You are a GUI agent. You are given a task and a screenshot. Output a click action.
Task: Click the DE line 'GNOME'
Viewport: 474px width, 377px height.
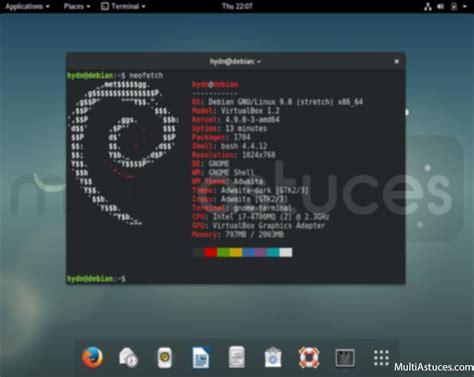211,164
